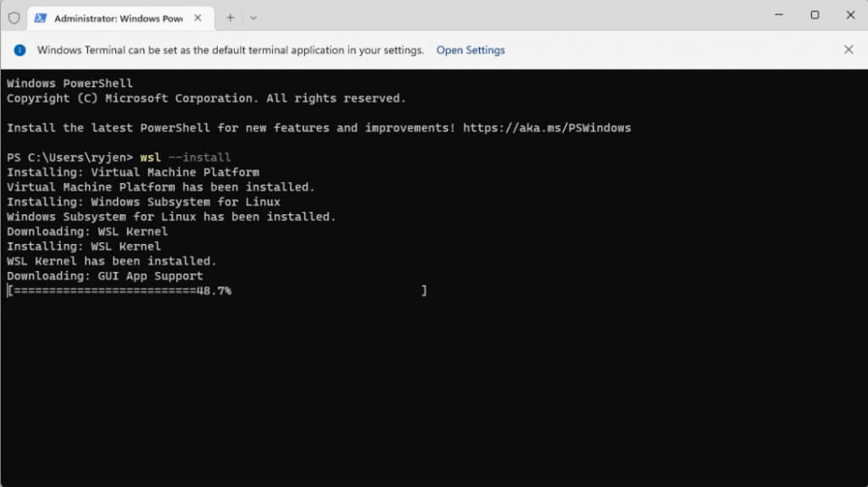The height and width of the screenshot is (487, 868).
Task: Expand the new tab profile dropdown
Action: pos(253,18)
